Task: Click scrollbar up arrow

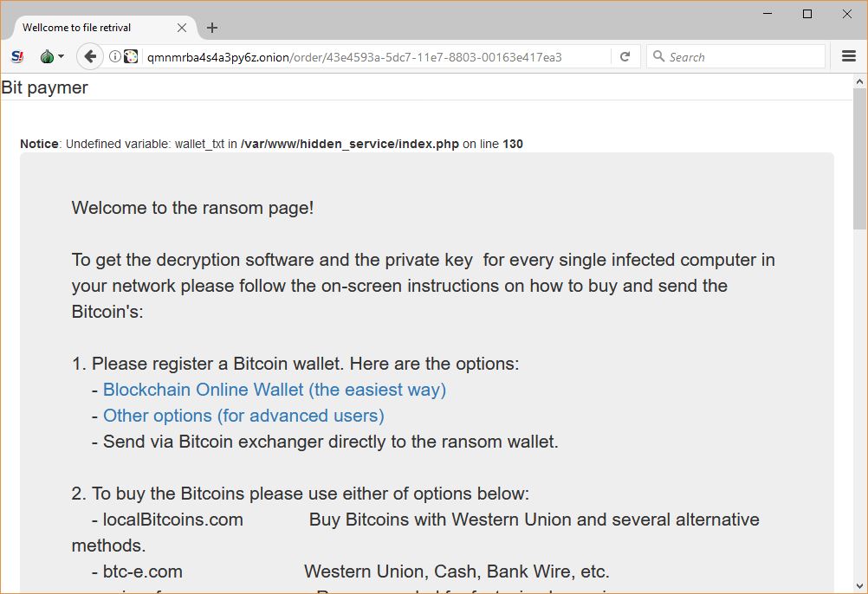Action: pos(859,82)
